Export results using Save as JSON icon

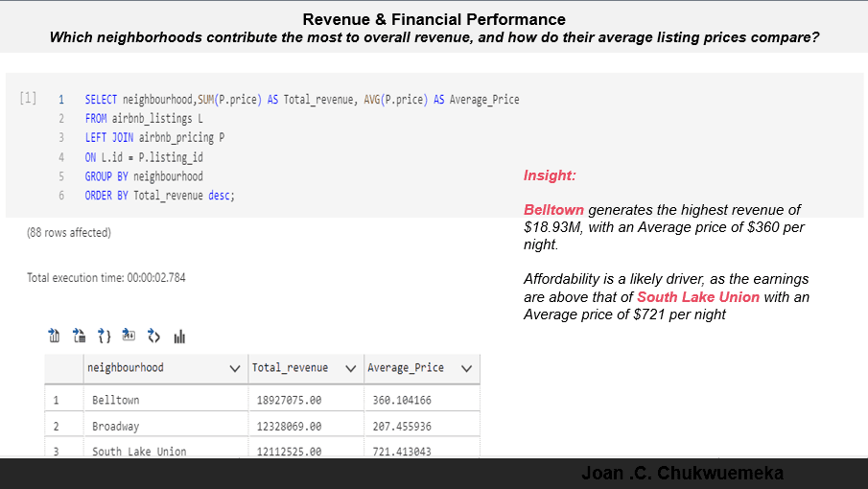click(104, 336)
